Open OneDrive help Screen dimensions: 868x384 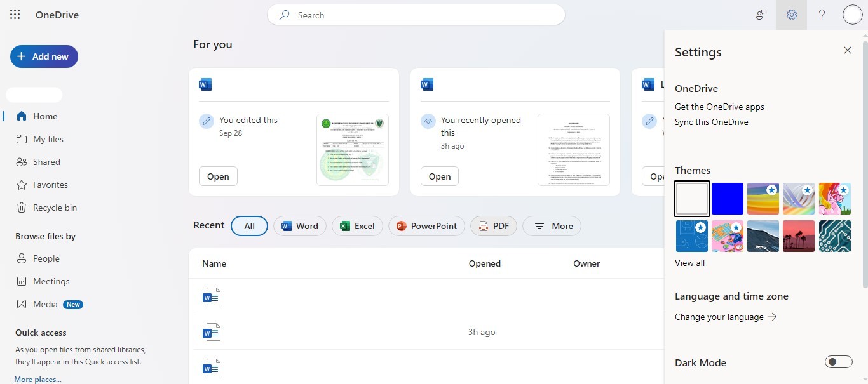click(822, 14)
